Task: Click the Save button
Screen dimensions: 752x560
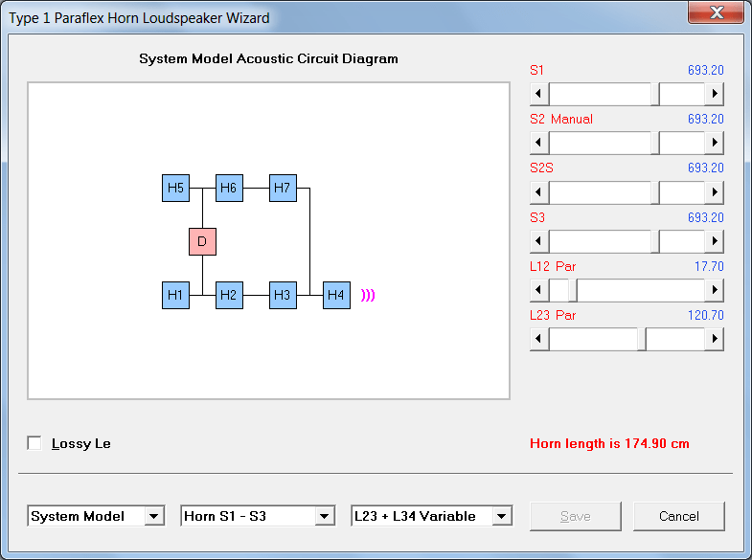Action: (576, 516)
